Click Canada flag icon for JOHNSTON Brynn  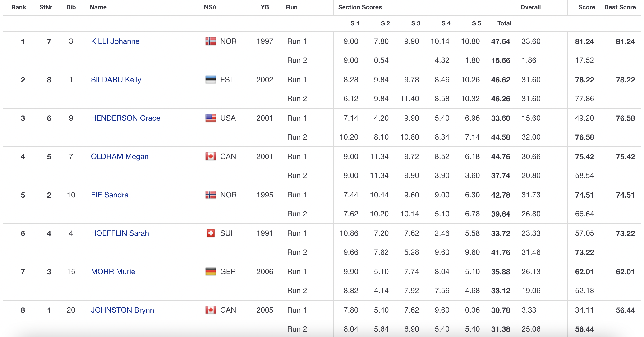[211, 310]
